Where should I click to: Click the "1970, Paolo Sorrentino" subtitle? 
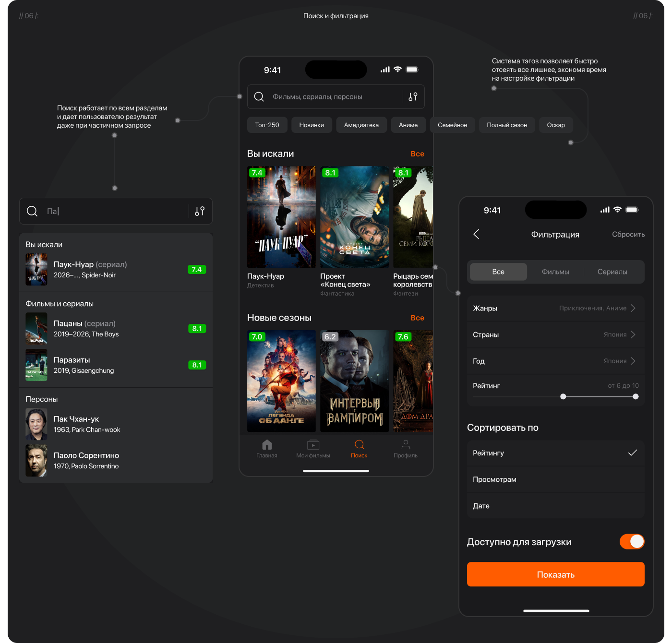pyautogui.click(x=86, y=466)
